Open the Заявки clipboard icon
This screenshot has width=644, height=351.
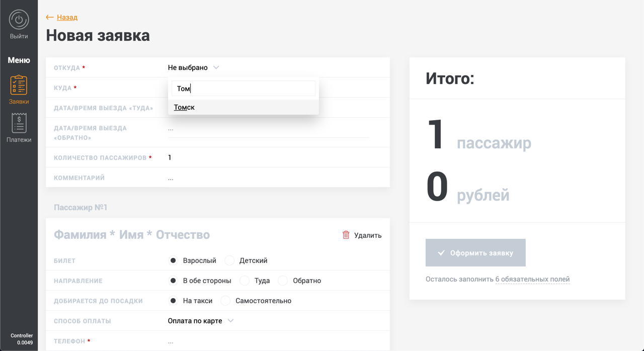(x=19, y=85)
